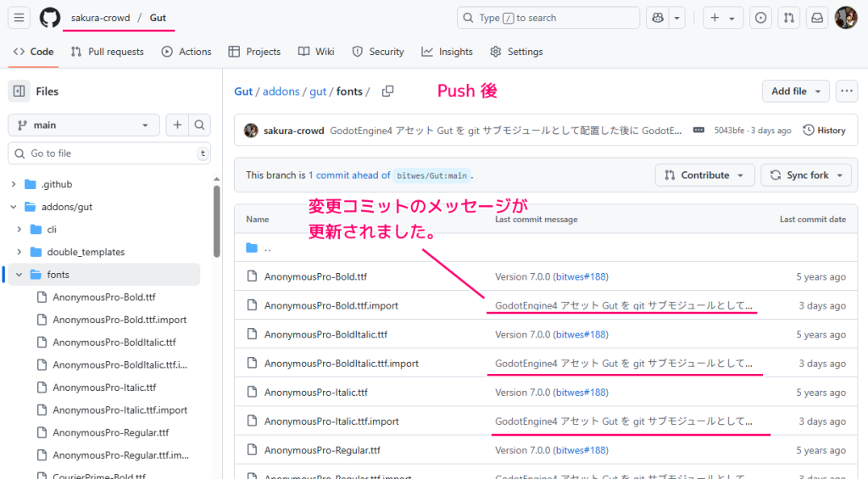Open sakura-crowd owner link
Screen dimensions: 868x479
click(x=100, y=18)
